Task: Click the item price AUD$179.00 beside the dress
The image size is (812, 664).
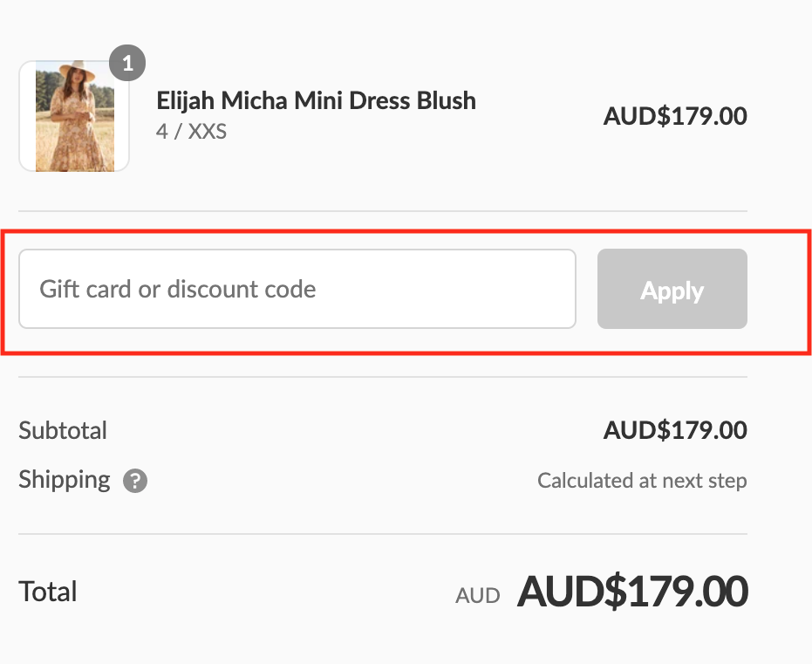Action: pos(674,116)
